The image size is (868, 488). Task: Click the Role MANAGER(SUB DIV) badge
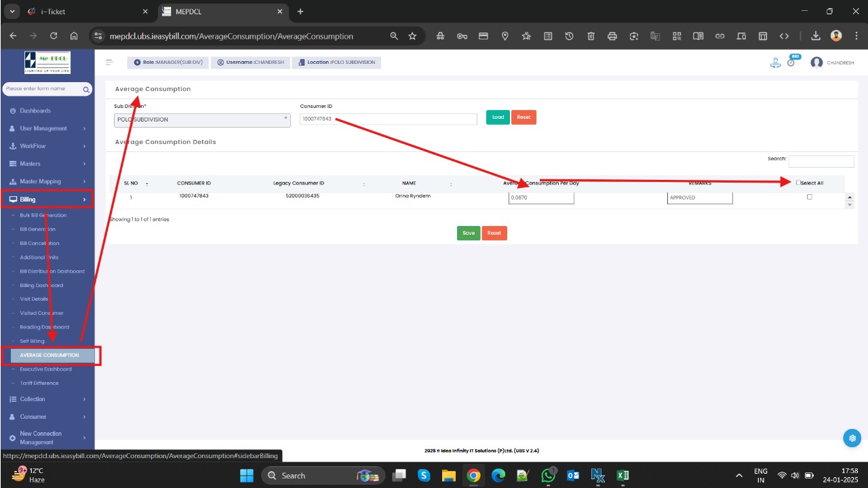coord(168,62)
